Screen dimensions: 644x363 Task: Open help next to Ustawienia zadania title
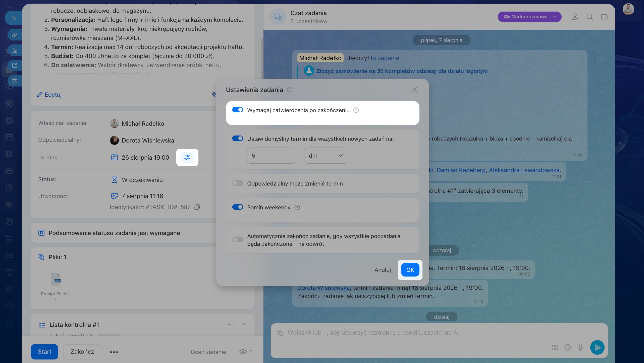pos(290,89)
